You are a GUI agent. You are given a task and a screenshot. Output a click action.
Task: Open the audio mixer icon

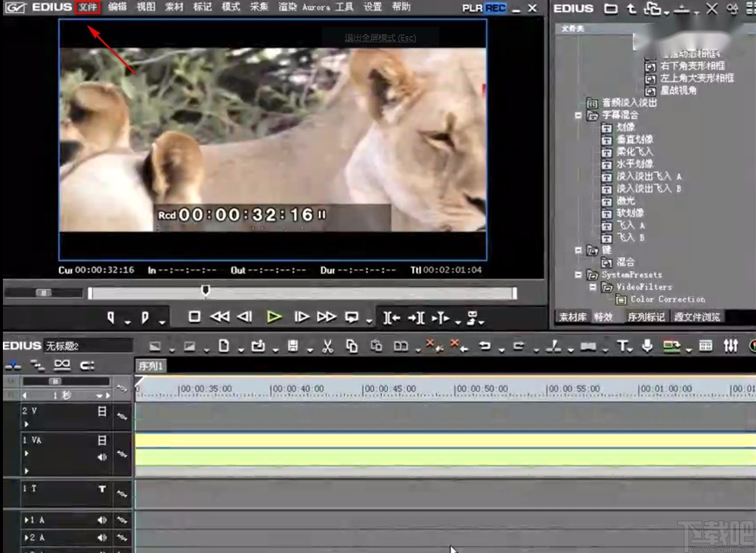[730, 346]
